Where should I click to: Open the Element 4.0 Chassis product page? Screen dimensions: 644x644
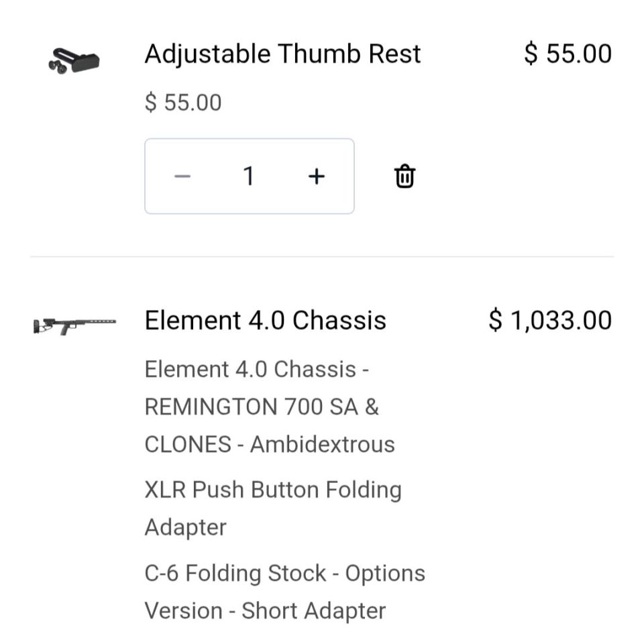[266, 321]
